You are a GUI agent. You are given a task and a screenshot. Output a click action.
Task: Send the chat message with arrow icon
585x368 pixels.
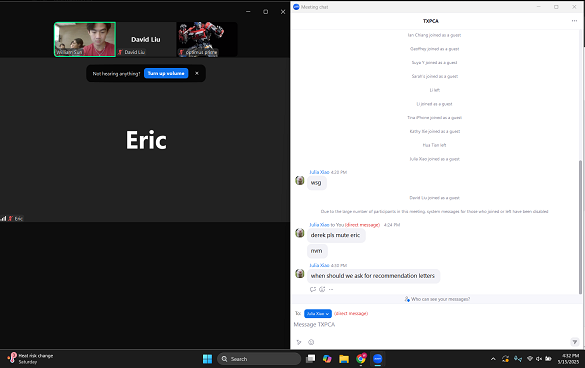coord(575,342)
